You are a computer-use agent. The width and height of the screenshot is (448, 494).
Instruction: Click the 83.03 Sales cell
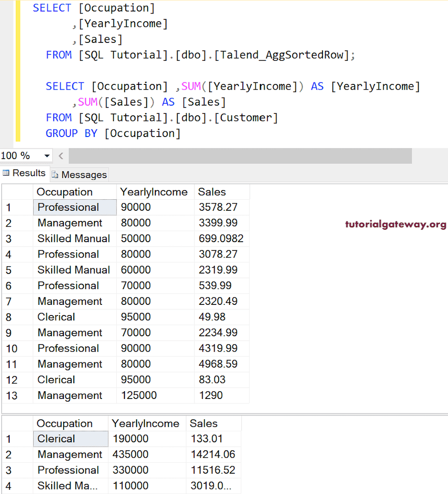[x=222, y=380]
